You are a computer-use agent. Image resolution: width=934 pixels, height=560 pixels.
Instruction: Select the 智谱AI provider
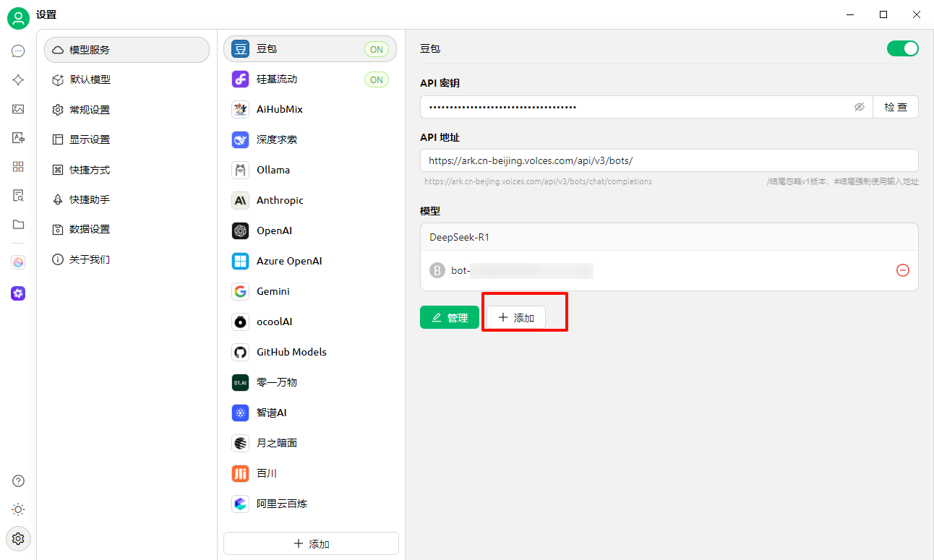(310, 413)
